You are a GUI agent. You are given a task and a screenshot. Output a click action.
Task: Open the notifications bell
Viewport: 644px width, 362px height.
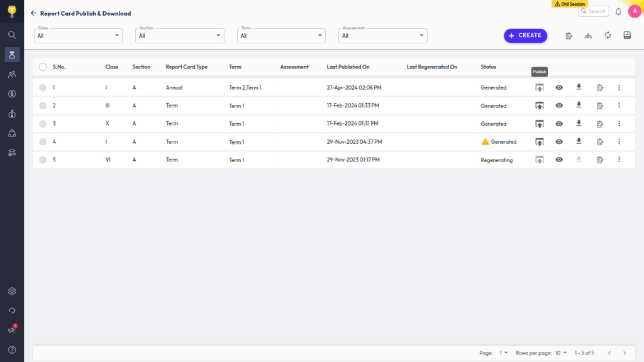click(x=618, y=11)
